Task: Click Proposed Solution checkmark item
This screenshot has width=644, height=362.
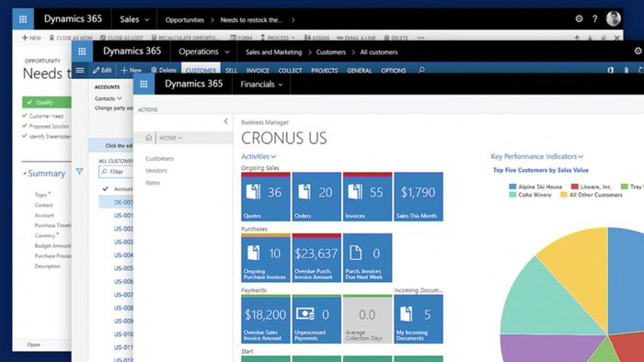Action: (46, 126)
